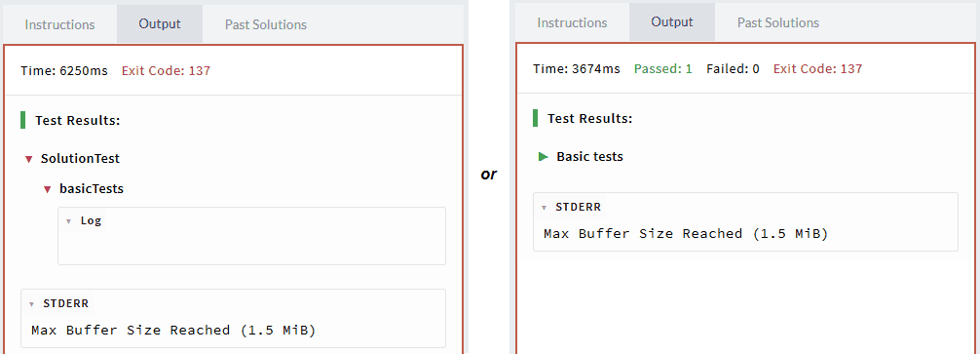Click left 'Max Buffer Size Reached' message

[173, 330]
